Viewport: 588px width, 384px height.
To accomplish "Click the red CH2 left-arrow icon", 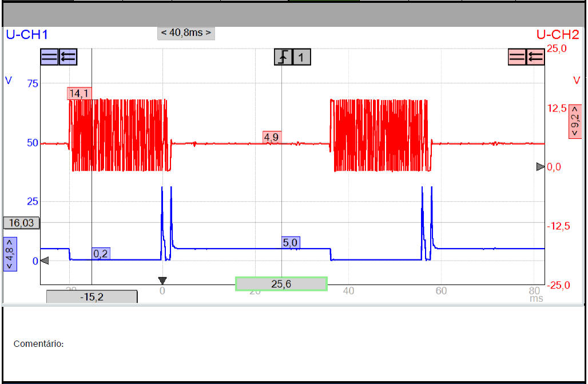I will coord(536,57).
